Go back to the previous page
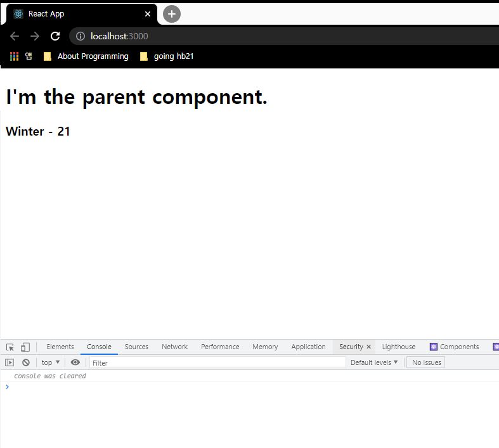499x448 pixels. (15, 36)
